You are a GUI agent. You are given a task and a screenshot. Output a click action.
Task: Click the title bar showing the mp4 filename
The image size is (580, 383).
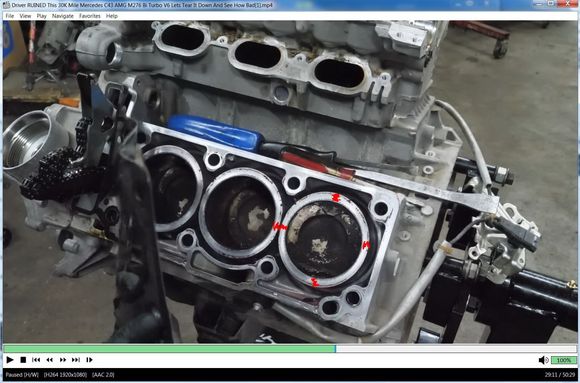click(x=142, y=5)
